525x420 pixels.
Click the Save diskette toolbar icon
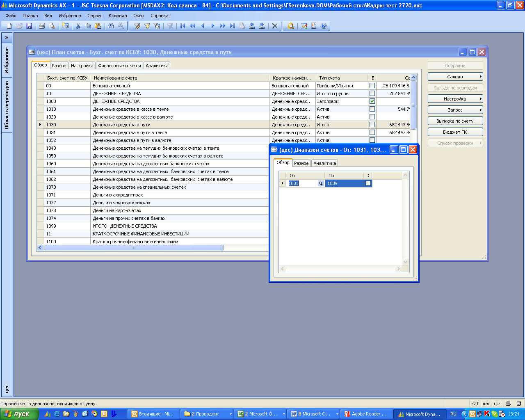[x=29, y=26]
